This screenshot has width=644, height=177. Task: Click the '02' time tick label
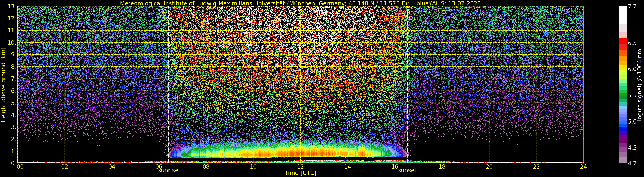click(65, 166)
